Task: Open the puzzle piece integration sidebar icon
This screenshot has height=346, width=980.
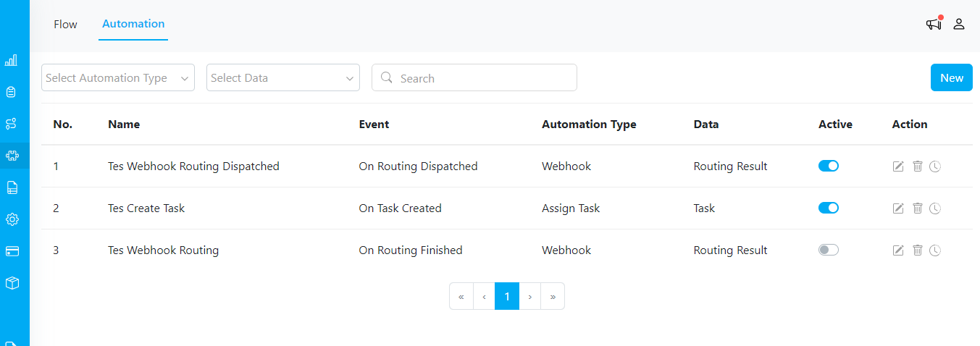Action: pyautogui.click(x=12, y=155)
